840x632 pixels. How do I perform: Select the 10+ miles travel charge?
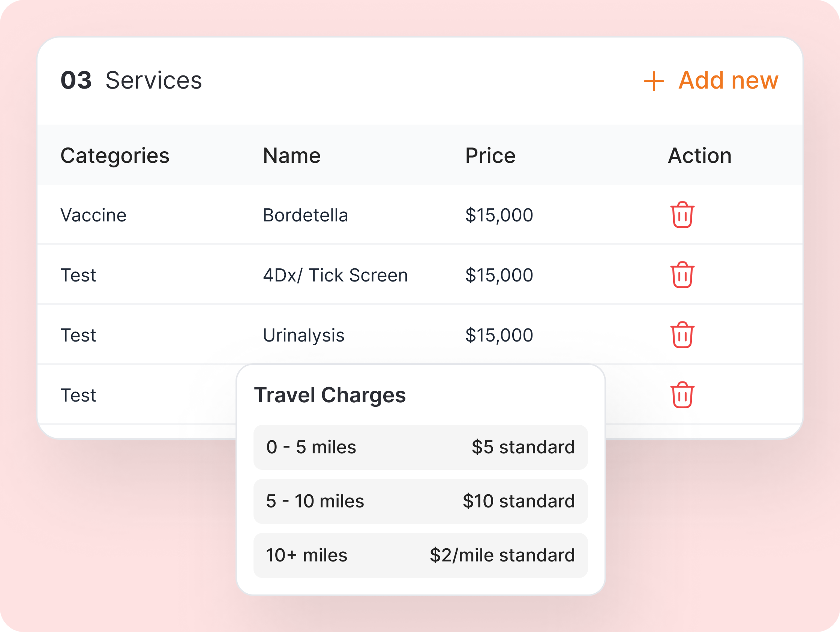[x=420, y=555]
